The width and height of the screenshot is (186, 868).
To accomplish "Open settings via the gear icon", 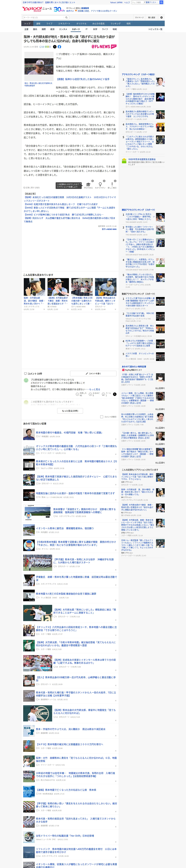I will (x=161, y=18).
